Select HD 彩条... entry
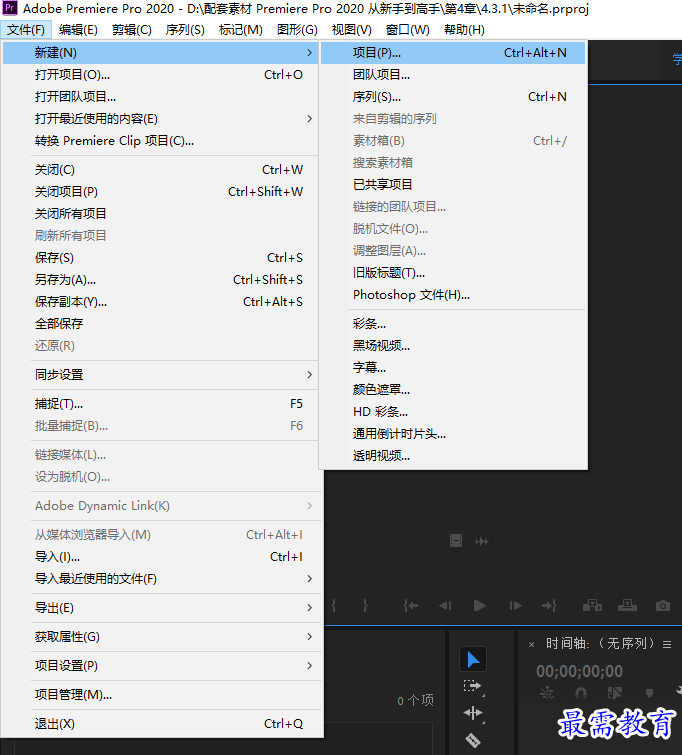The height and width of the screenshot is (755, 682). point(453,412)
